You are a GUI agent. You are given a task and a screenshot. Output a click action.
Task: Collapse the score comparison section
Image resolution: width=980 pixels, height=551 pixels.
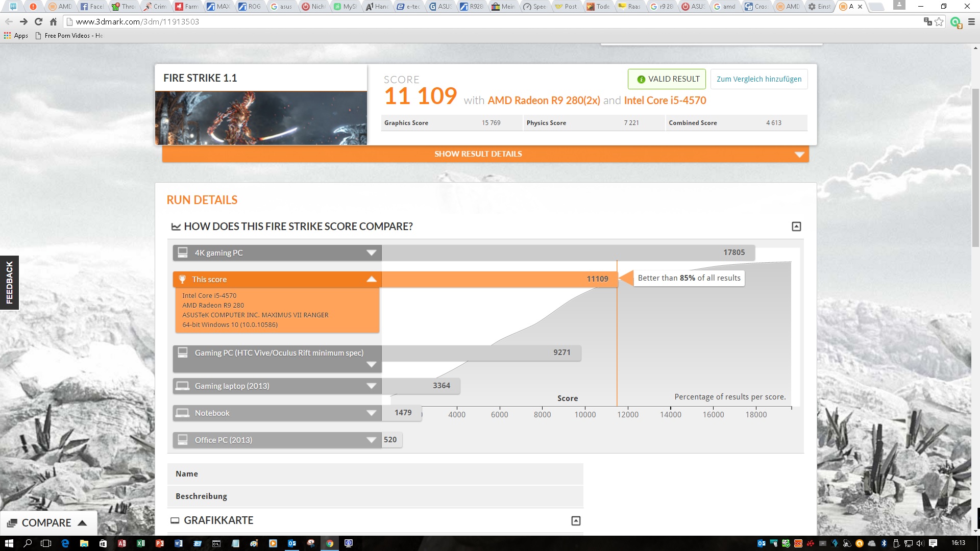[x=796, y=227]
